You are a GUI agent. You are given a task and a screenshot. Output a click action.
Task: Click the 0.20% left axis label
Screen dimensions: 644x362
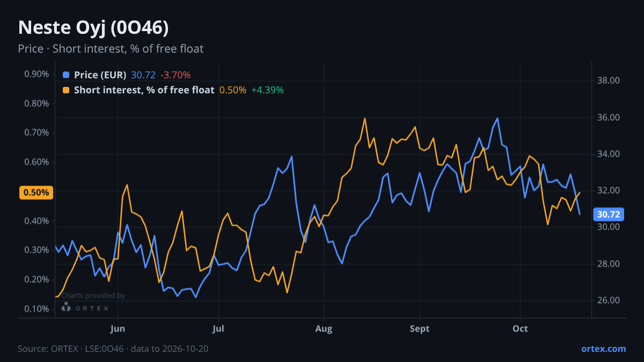click(36, 279)
